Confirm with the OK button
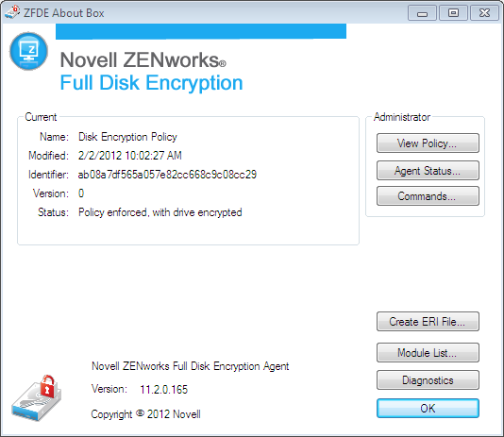Image resolution: width=504 pixels, height=437 pixels. [x=428, y=409]
